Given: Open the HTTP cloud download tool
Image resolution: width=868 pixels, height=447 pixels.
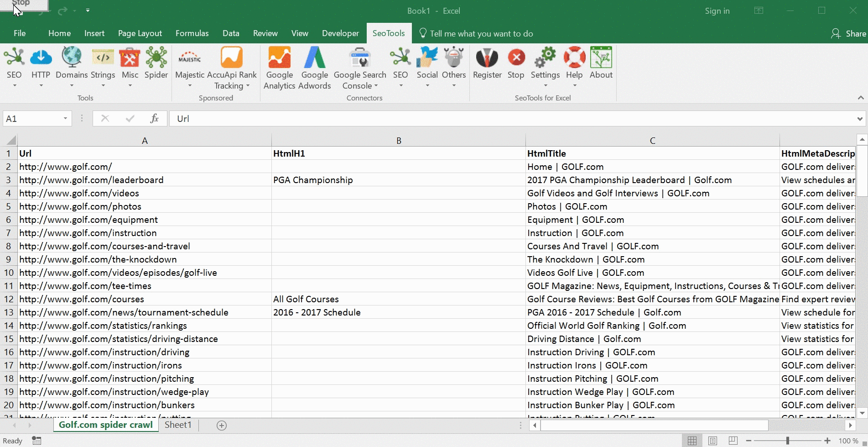Looking at the screenshot, I should pos(41,67).
